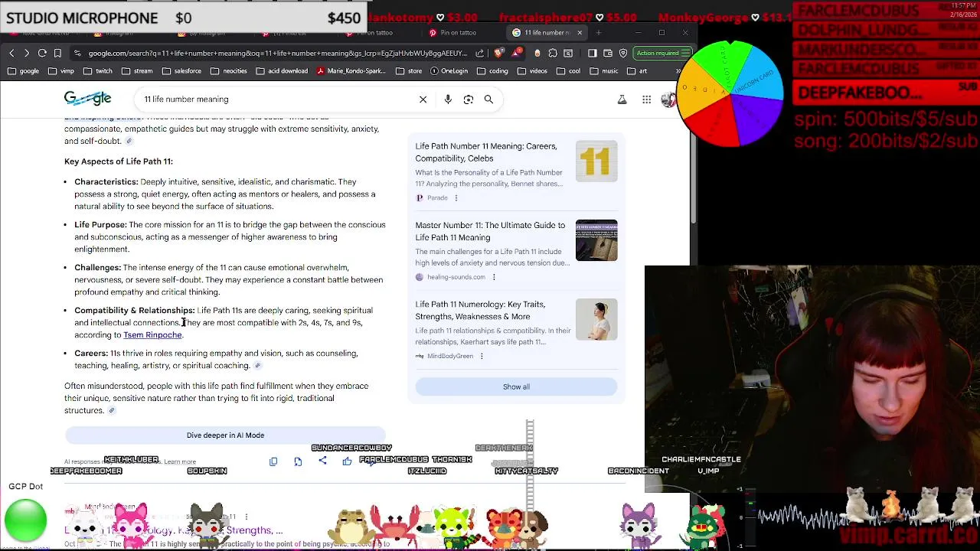Open site settings icon in address bar
Viewport: 980px width, 551px height.
[77, 53]
